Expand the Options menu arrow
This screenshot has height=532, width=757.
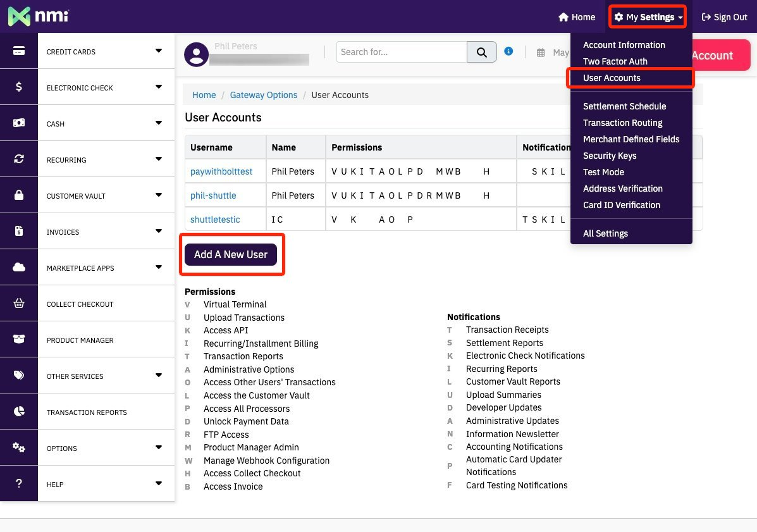[x=158, y=447]
